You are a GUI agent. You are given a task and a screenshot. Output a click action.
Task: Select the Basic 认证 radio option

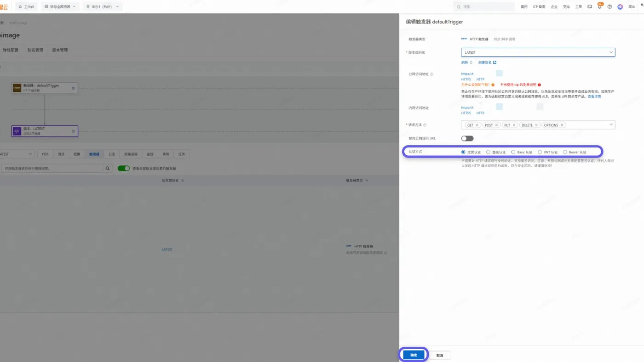click(513, 152)
